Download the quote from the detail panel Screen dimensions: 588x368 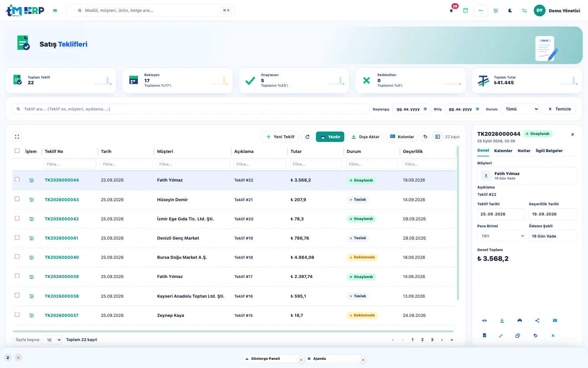coord(502,321)
